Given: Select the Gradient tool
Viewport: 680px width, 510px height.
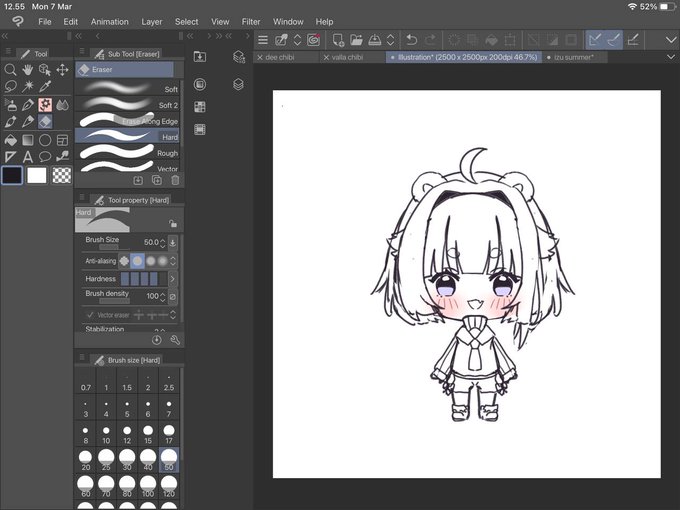Looking at the screenshot, I should [x=28, y=140].
